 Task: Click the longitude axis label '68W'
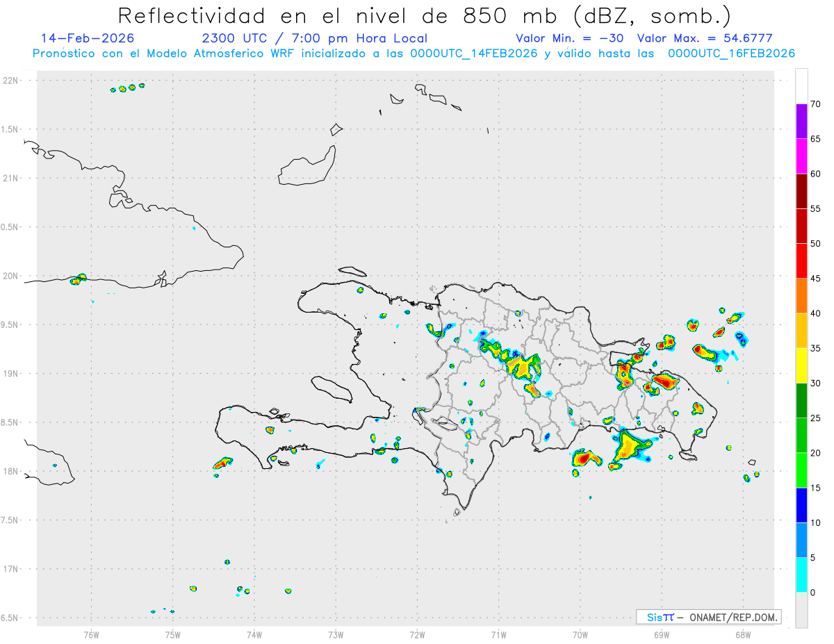click(743, 635)
